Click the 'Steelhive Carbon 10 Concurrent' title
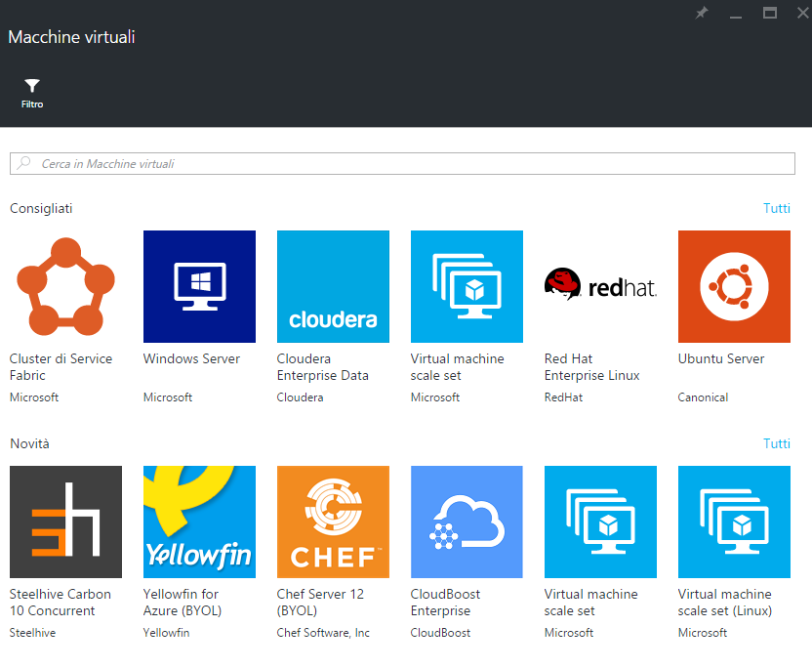812x668 pixels. pyautogui.click(x=61, y=603)
